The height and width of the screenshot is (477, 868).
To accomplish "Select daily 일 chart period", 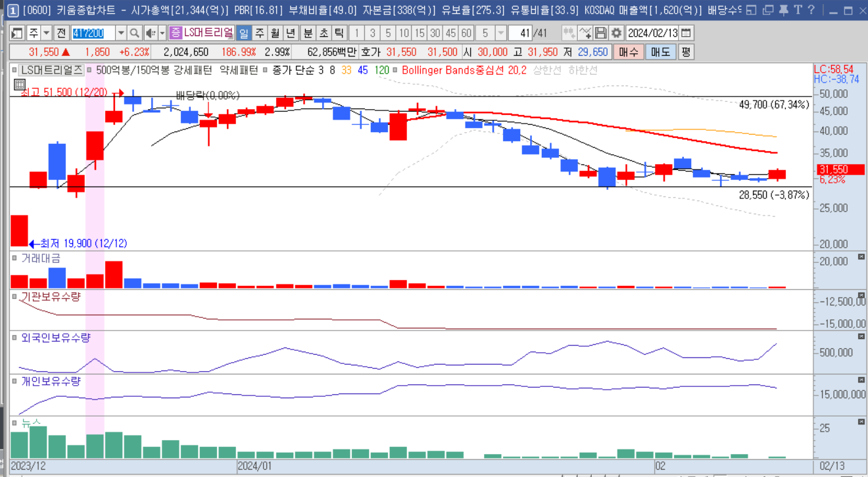I will [x=243, y=33].
